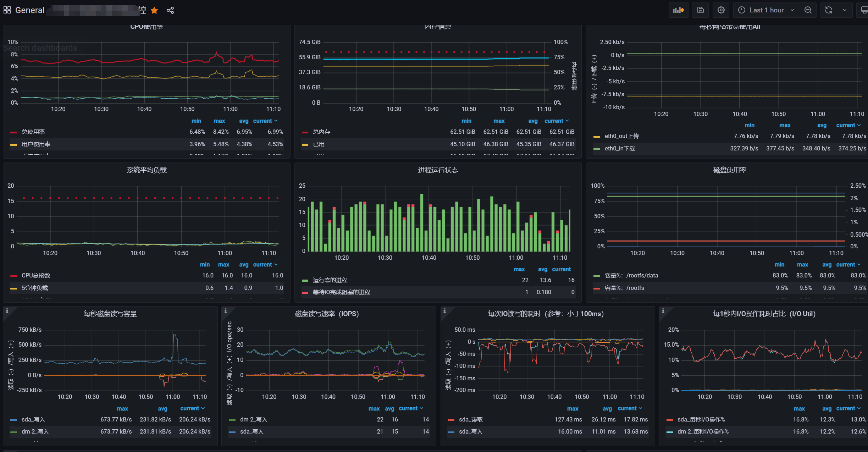The image size is (868, 452).
Task: Sort memory legend by avg column
Action: (533, 121)
